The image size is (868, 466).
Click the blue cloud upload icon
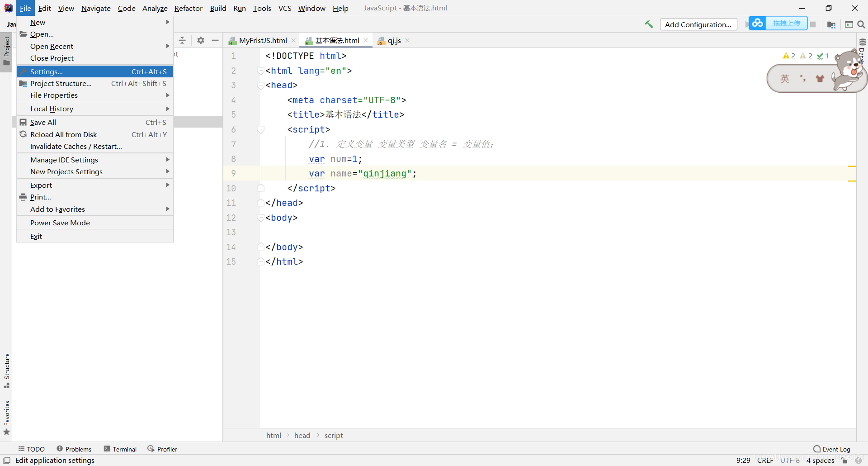(758, 23)
